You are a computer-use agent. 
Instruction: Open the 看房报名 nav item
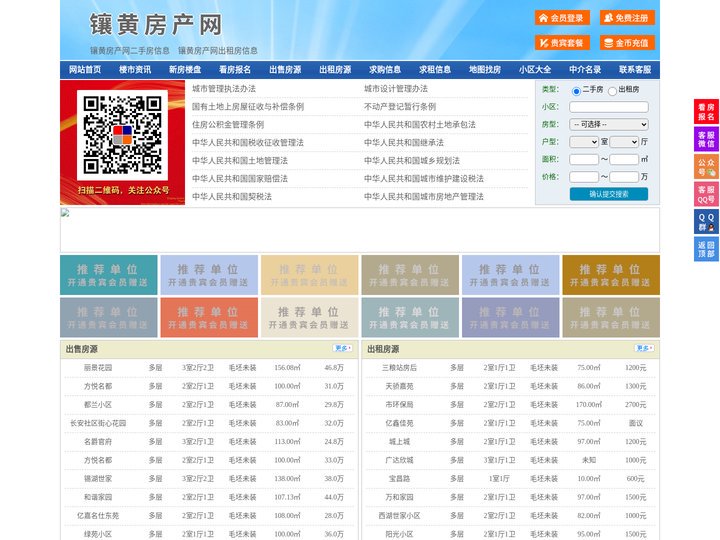point(235,70)
